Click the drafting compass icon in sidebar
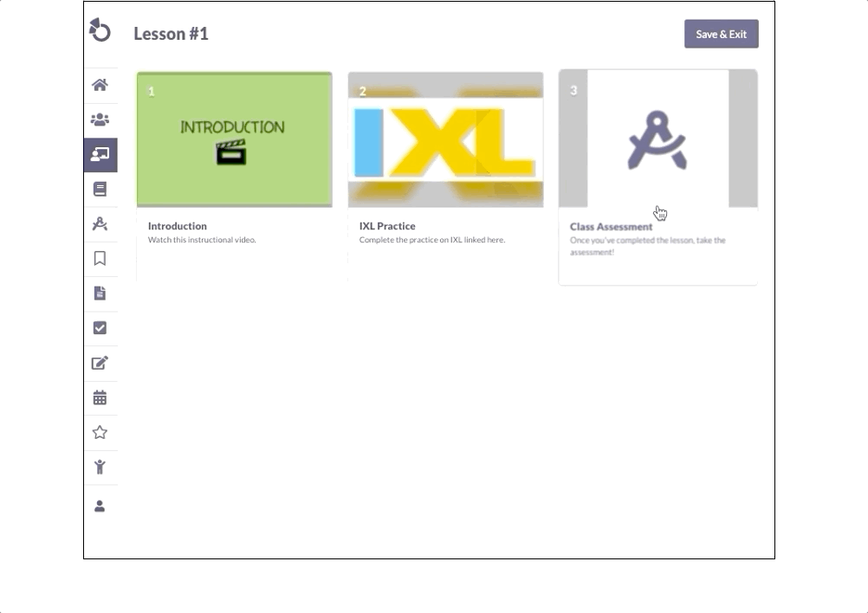Viewport: 868px width, 613px height. tap(100, 224)
